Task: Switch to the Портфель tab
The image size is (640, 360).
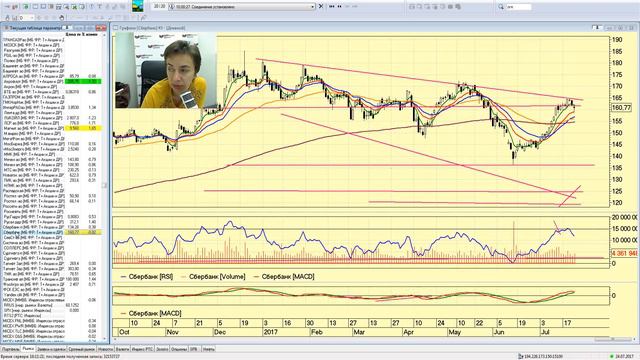Action: (11, 349)
